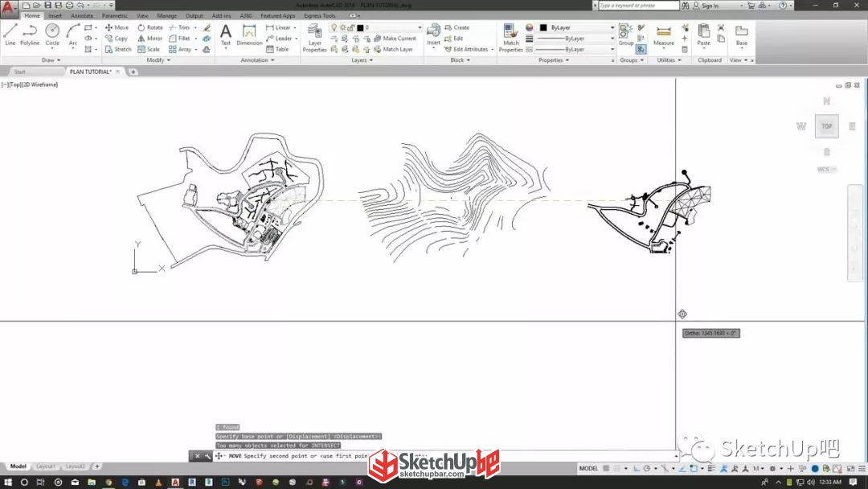
Task: Toggle object snap in status bar
Action: pyautogui.click(x=694, y=469)
